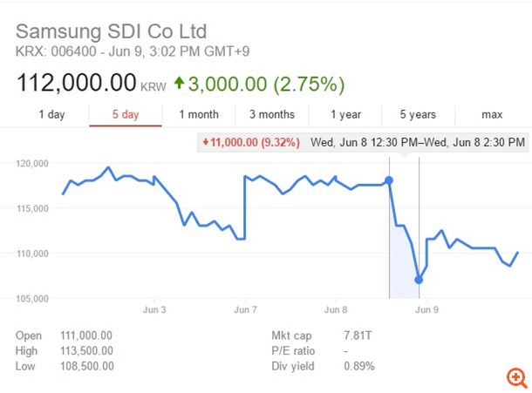
Task: Open the 1 month chart view
Action: click(x=199, y=114)
